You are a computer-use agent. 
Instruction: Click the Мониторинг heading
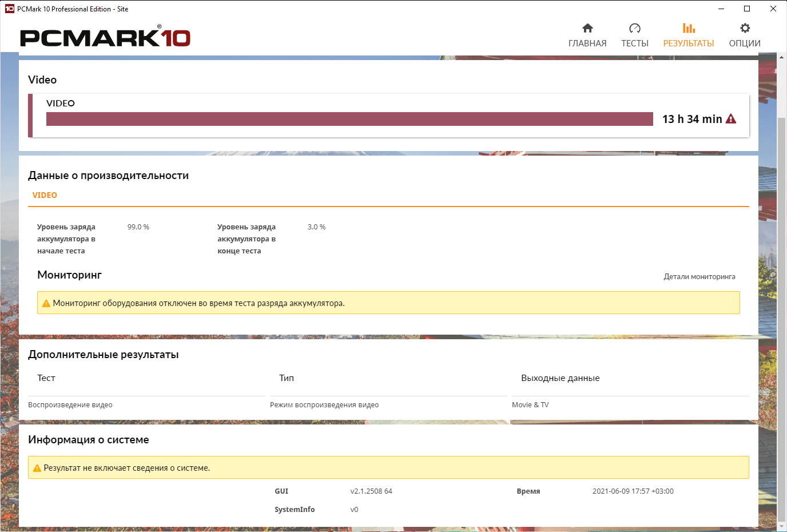click(x=69, y=275)
